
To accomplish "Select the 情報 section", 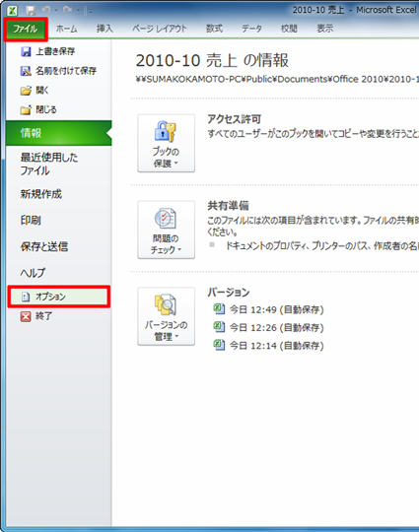I will (59, 133).
